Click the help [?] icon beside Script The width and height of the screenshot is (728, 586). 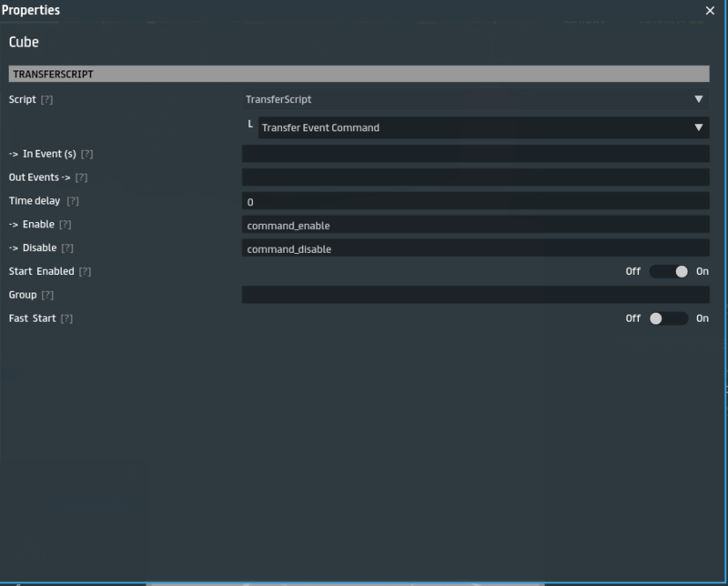[x=47, y=99]
